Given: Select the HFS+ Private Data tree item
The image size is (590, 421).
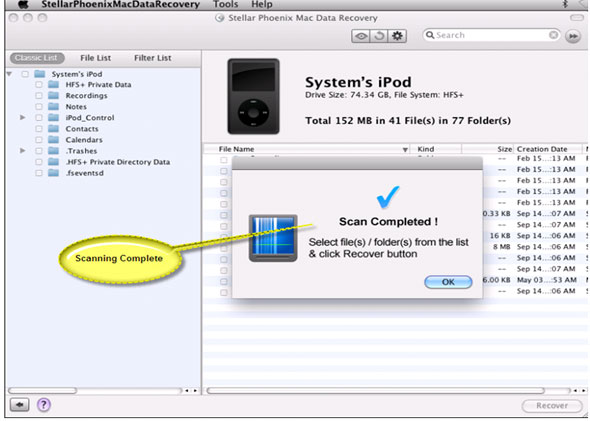Looking at the screenshot, I should point(98,85).
